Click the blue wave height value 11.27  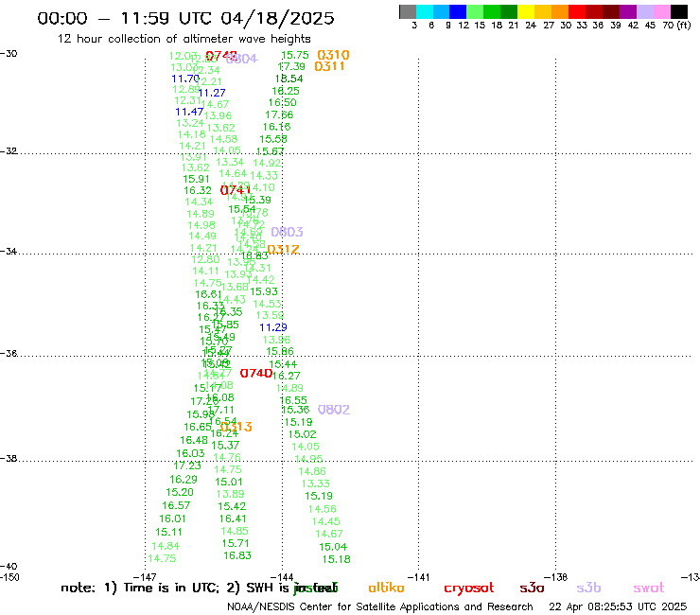212,93
